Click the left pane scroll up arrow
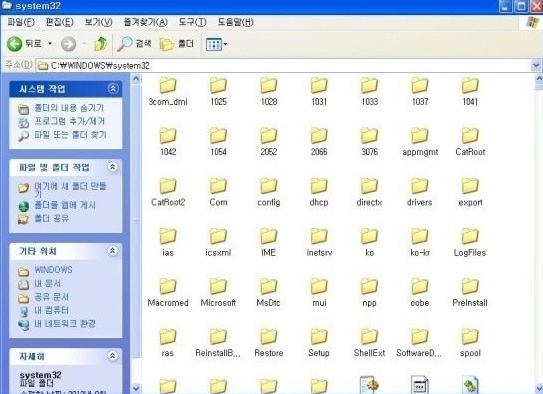 point(136,79)
